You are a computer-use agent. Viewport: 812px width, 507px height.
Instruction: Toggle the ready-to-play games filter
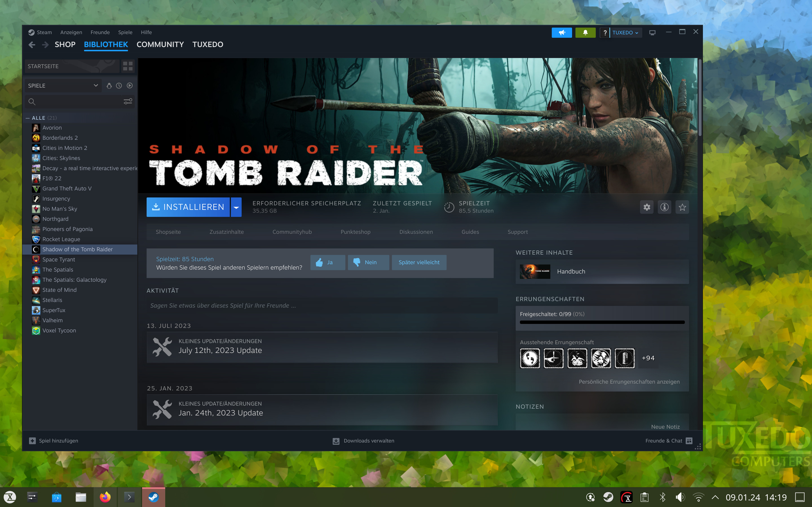[130, 86]
